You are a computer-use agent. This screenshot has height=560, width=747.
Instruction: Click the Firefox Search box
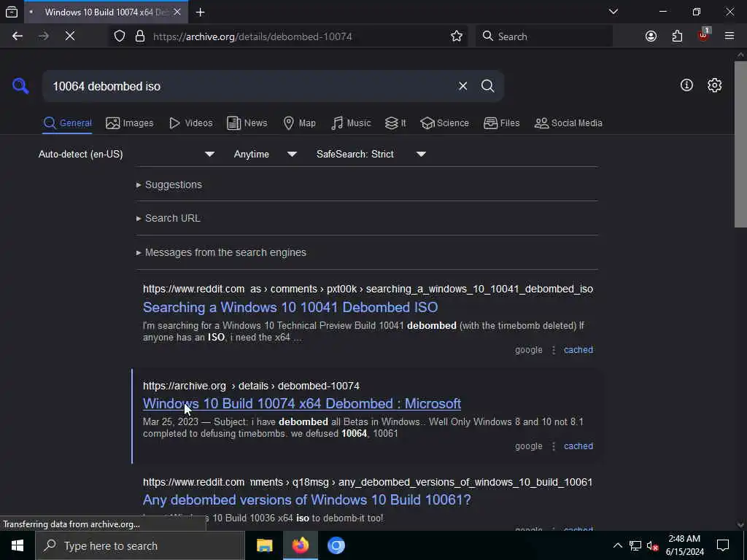(544, 36)
